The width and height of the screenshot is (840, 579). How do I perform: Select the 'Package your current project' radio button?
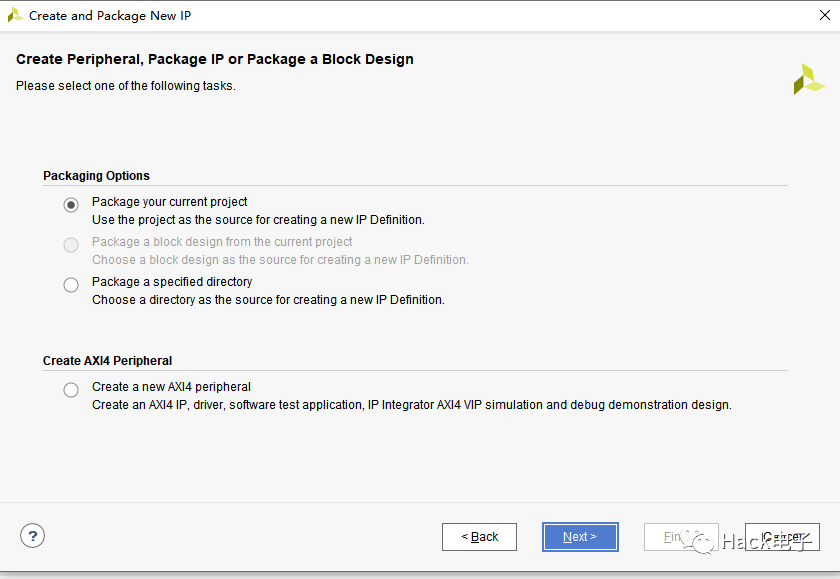pos(71,204)
